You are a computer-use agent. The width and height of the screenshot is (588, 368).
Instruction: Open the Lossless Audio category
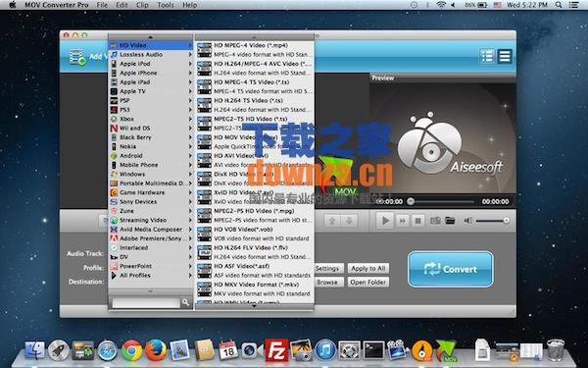(x=151, y=54)
